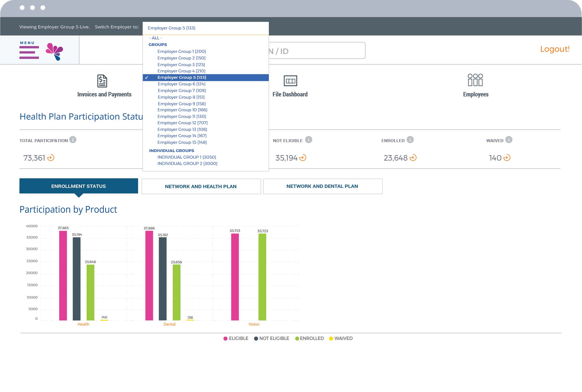The width and height of the screenshot is (582, 392).
Task: Click the company flower logo
Action: [x=55, y=51]
